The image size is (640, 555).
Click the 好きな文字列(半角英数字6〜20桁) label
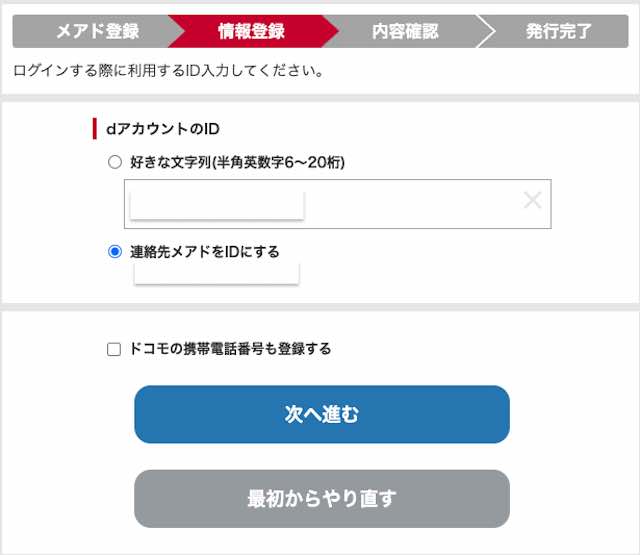244,161
